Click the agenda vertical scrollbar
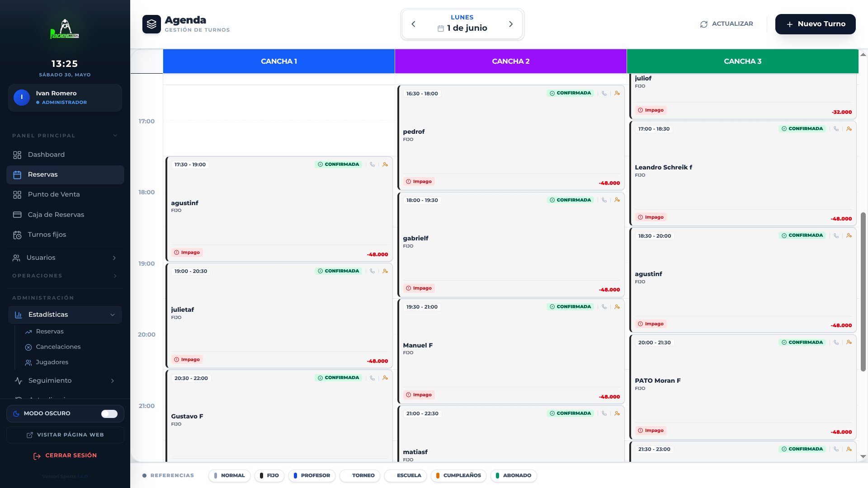 click(863, 291)
